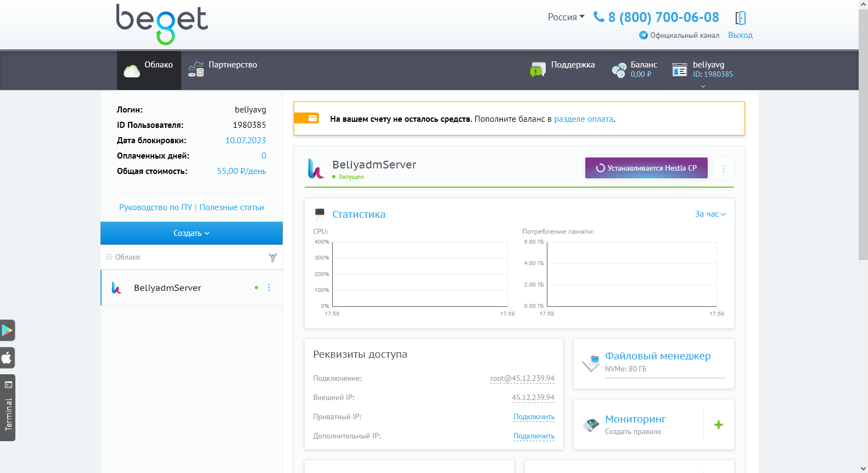Click the Hestia logo in server header
This screenshot has width=868, height=473.
[x=316, y=168]
